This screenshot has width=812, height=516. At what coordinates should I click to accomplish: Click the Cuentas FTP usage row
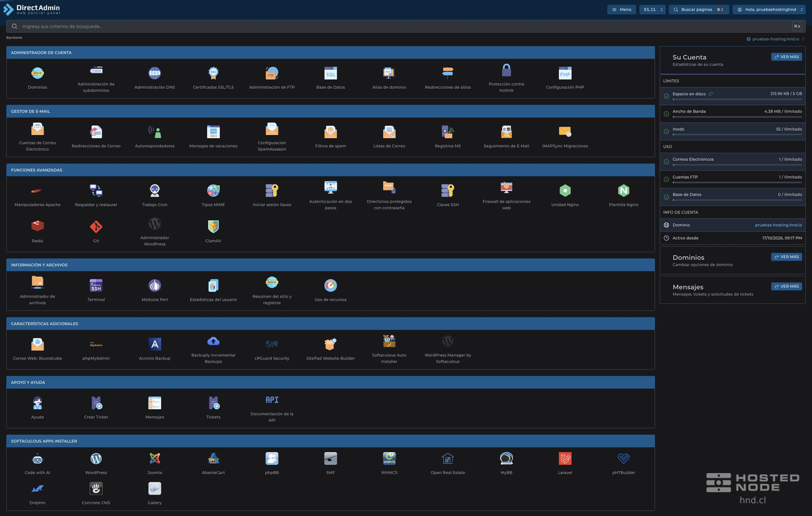click(x=733, y=179)
